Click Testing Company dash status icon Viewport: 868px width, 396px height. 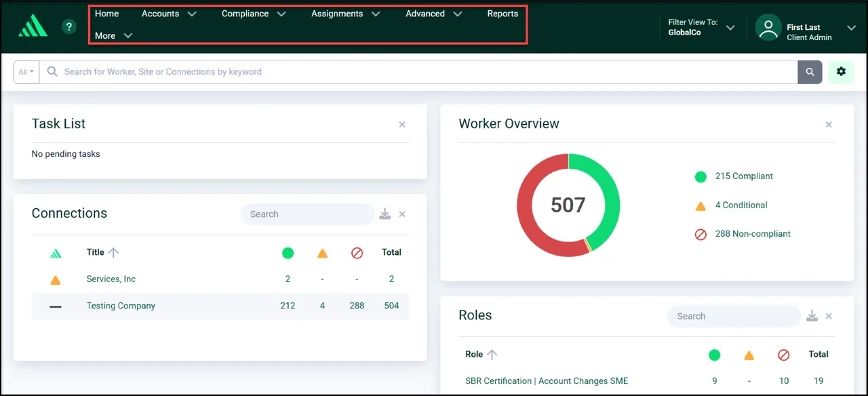[56, 306]
